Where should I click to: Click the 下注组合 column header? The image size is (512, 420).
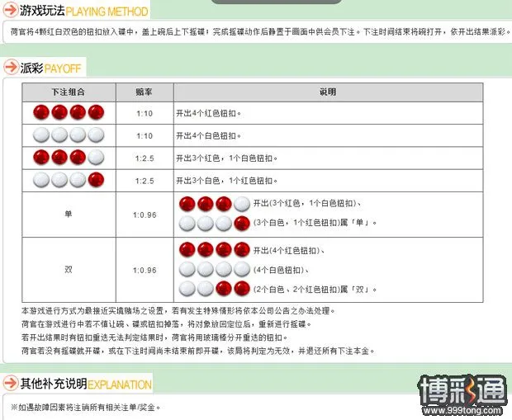click(x=69, y=92)
